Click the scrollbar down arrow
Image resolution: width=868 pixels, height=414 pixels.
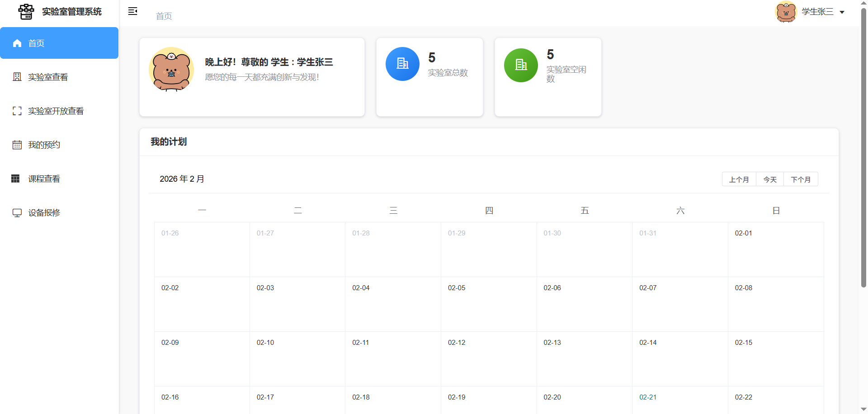point(863,409)
